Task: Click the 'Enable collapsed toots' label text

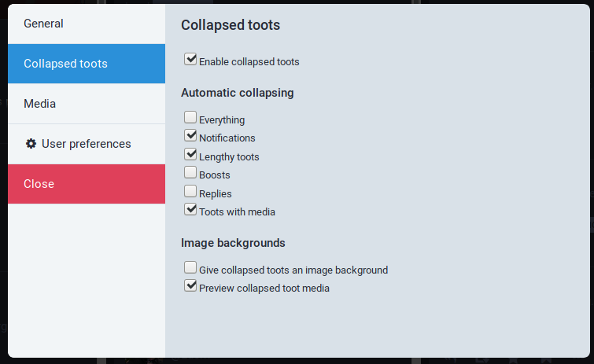Action: click(x=249, y=61)
